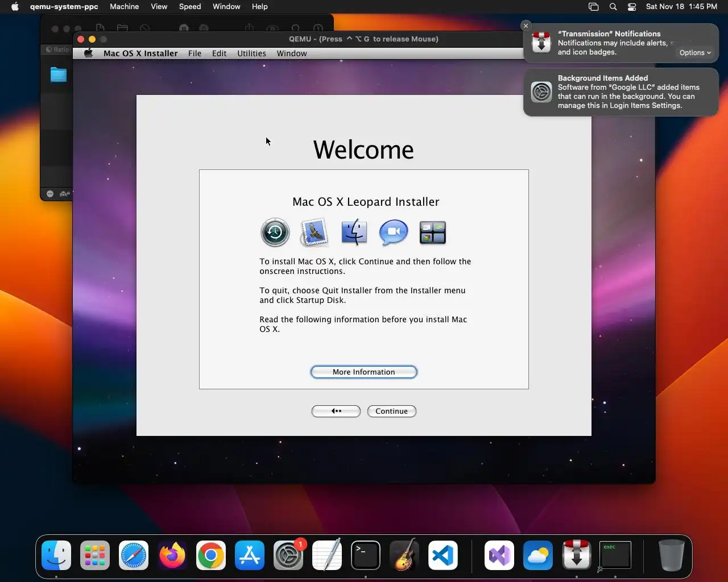Open the Speed menu
The height and width of the screenshot is (582, 728).
coord(190,7)
